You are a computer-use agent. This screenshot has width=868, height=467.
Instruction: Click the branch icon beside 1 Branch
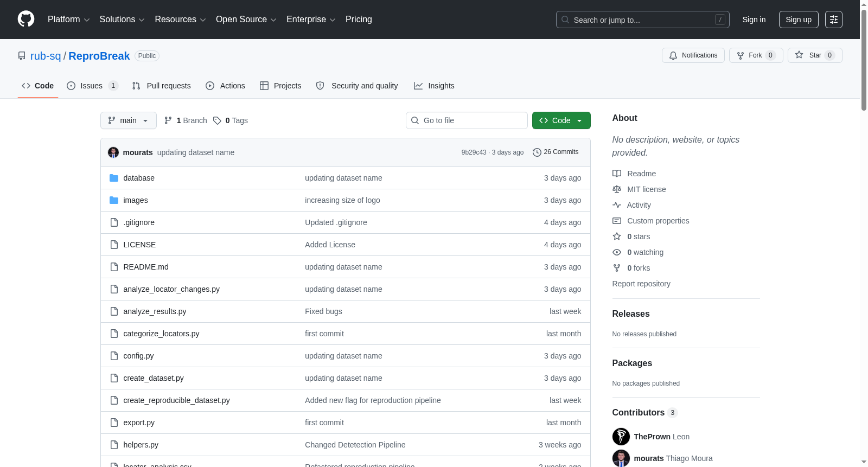[168, 120]
